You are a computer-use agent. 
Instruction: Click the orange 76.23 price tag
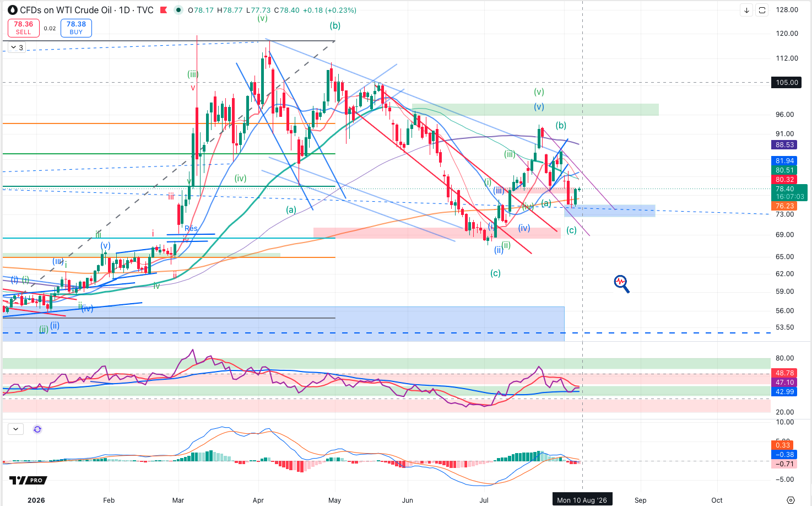coord(784,206)
